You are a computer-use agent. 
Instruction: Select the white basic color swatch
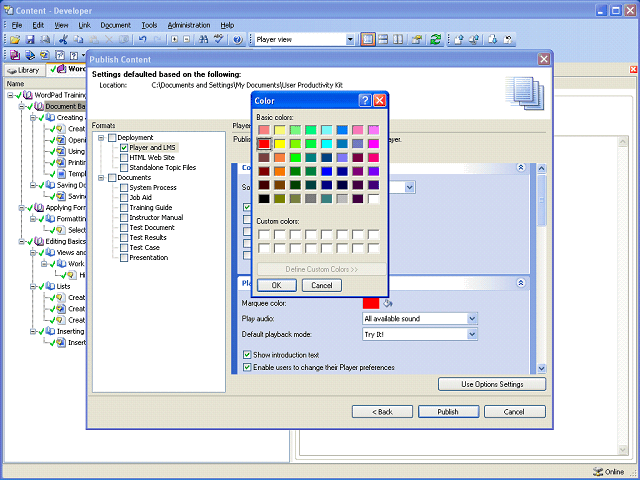373,199
